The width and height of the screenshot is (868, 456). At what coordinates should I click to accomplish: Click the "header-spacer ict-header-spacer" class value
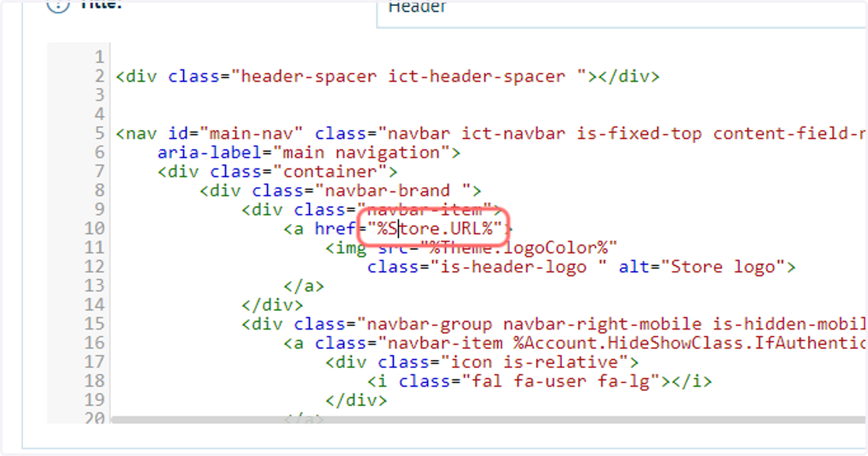pyautogui.click(x=409, y=77)
